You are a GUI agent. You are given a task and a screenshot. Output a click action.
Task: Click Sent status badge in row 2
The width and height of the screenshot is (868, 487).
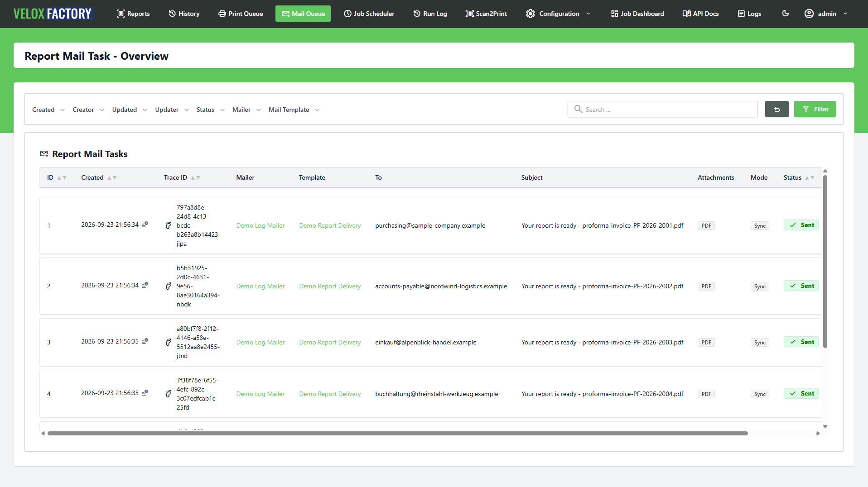[801, 286]
